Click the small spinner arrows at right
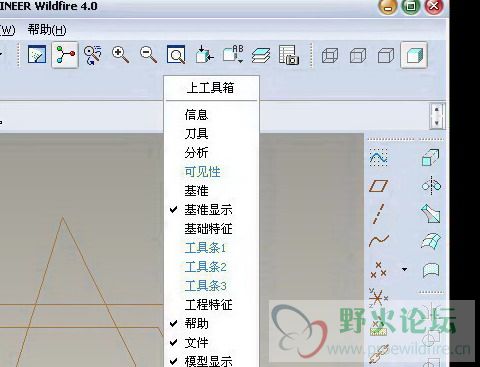Screen dimensions: 480x367 click(x=437, y=116)
